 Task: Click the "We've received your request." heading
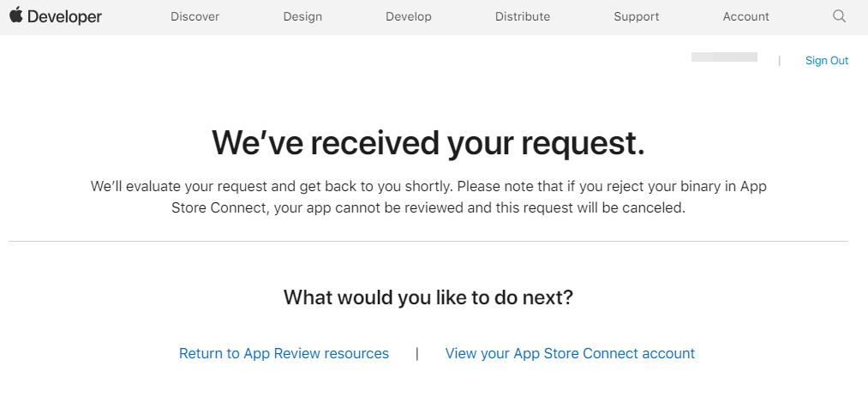coord(428,143)
